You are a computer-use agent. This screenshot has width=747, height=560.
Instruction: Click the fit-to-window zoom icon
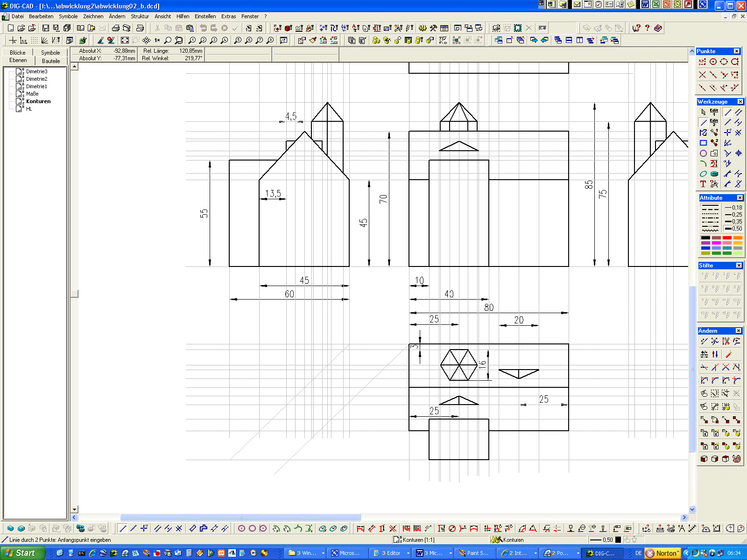point(125,41)
